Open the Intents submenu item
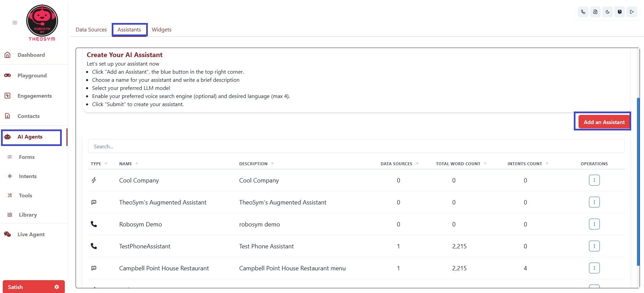The height and width of the screenshot is (293, 644). coord(28,176)
